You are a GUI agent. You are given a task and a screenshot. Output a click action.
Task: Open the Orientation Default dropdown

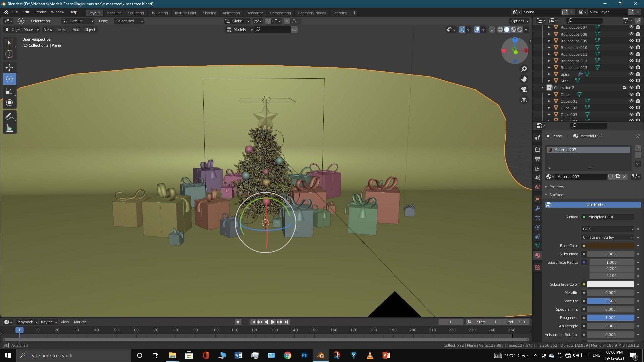[78, 21]
